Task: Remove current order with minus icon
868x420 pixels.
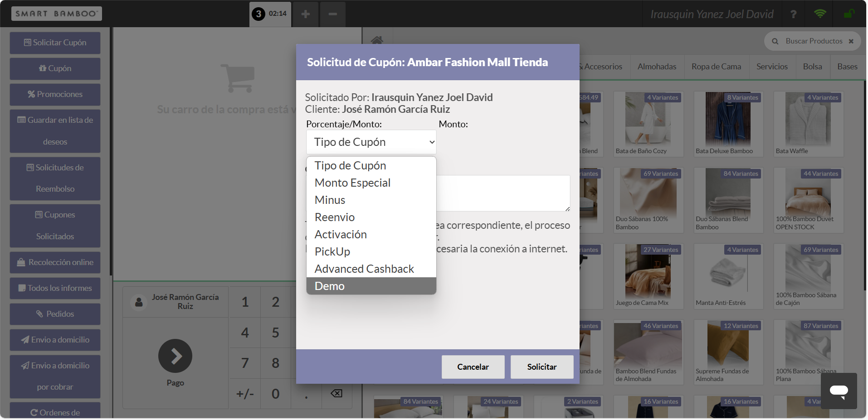Action: [333, 14]
